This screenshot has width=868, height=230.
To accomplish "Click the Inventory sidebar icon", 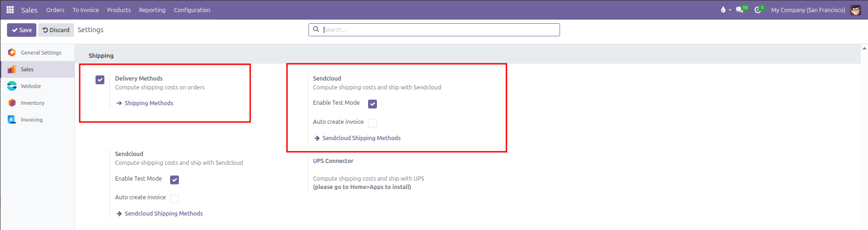I will (12, 103).
